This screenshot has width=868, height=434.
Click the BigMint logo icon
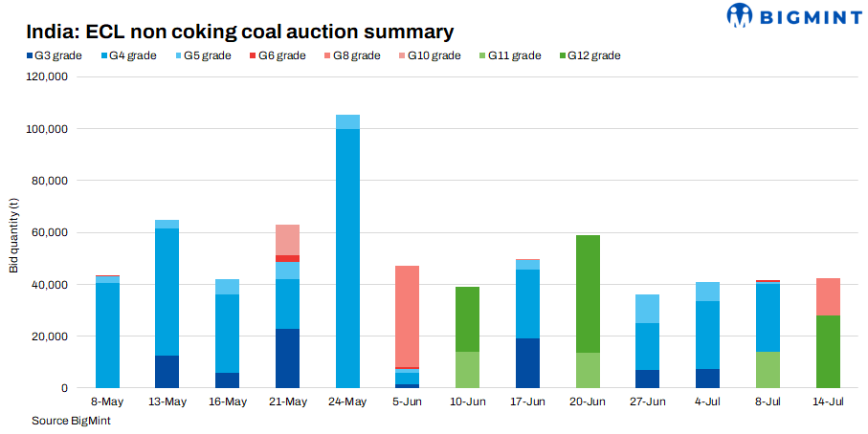point(740,16)
